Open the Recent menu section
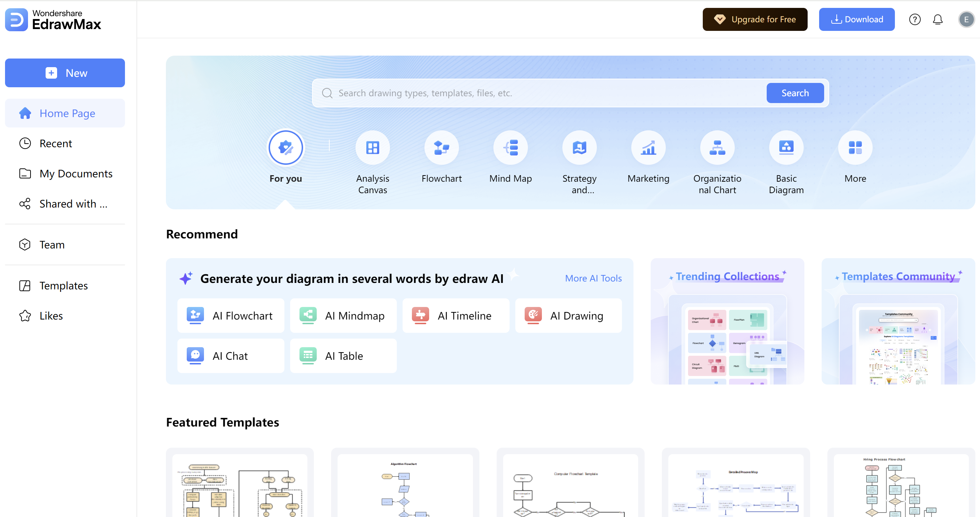Screen dimensions: 980x517 pos(56,143)
